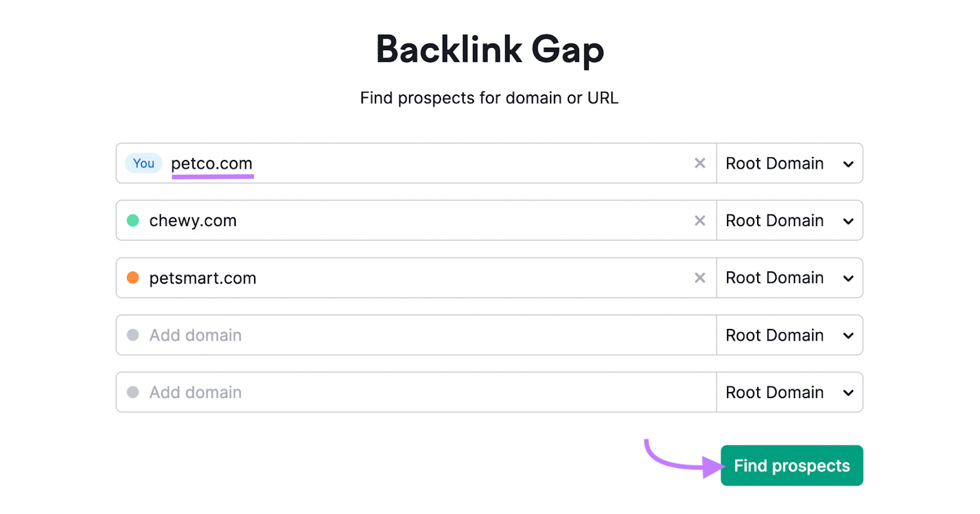Click the Find prospects button
The height and width of the screenshot is (514, 980).
(791, 465)
